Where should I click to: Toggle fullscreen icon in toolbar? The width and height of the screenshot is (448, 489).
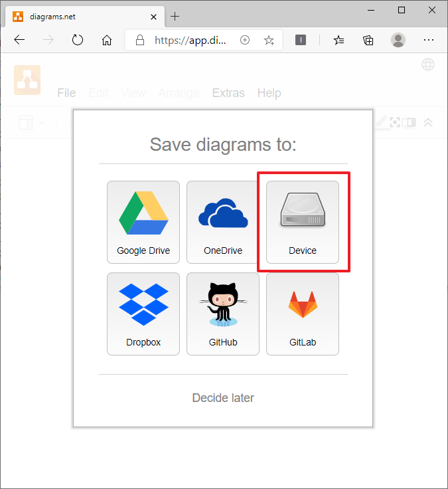coord(395,122)
